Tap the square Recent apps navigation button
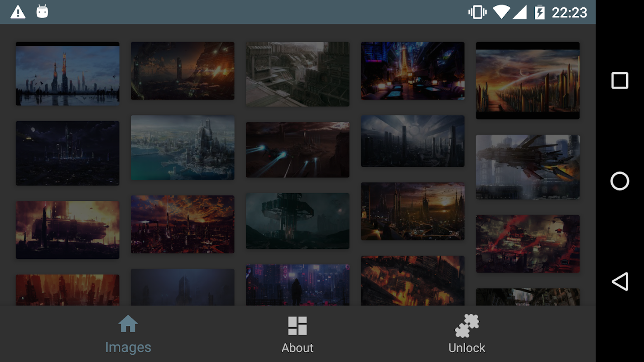Screen dimensions: 644x362 coord(620,81)
